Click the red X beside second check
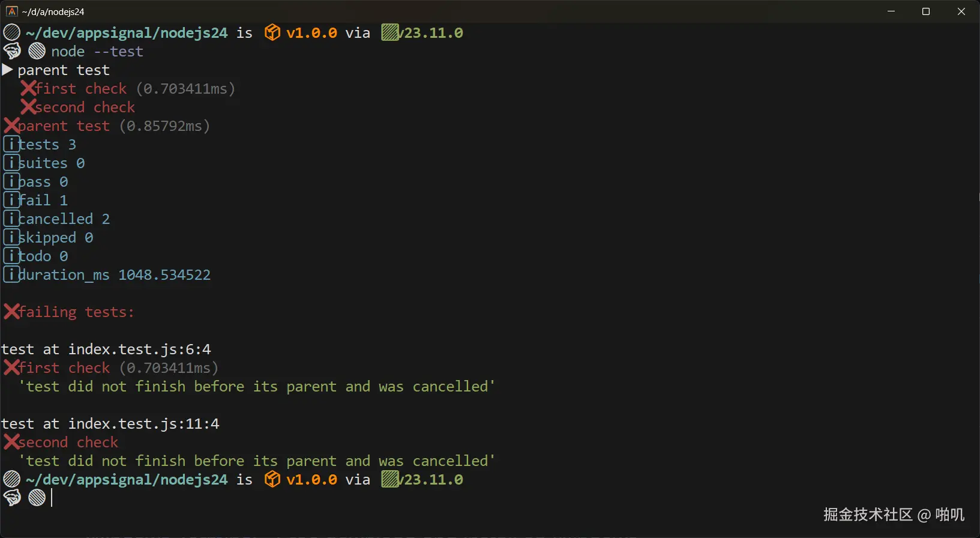This screenshot has height=538, width=980. 28,107
